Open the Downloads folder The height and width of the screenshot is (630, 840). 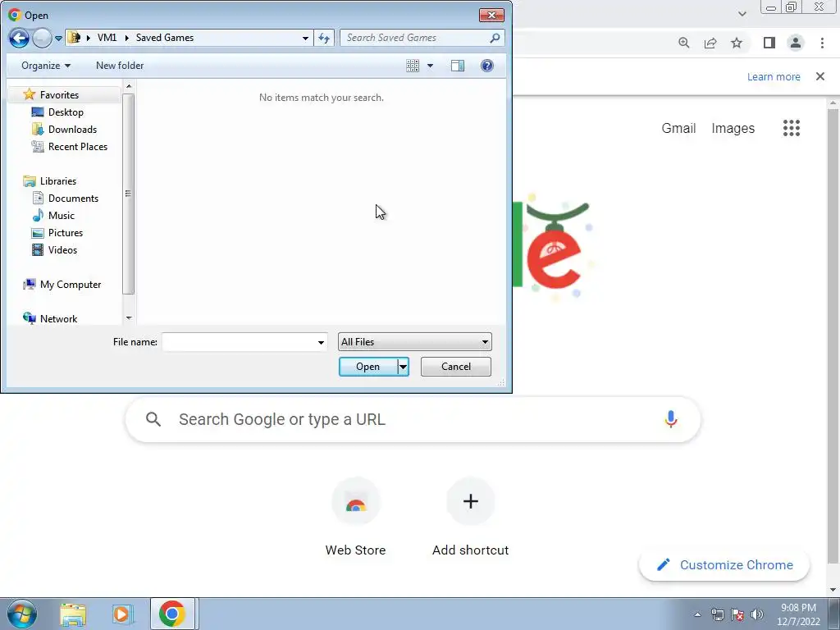tap(72, 129)
